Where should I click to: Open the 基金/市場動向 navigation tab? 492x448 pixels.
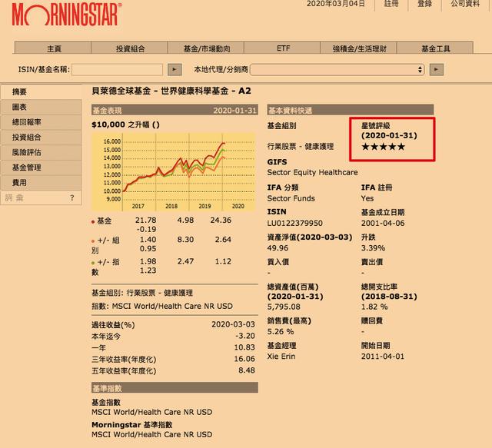[x=206, y=48]
